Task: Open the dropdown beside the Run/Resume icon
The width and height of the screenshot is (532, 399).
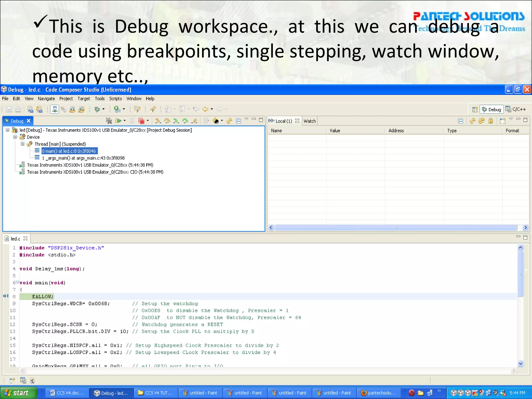Action: tap(125, 121)
